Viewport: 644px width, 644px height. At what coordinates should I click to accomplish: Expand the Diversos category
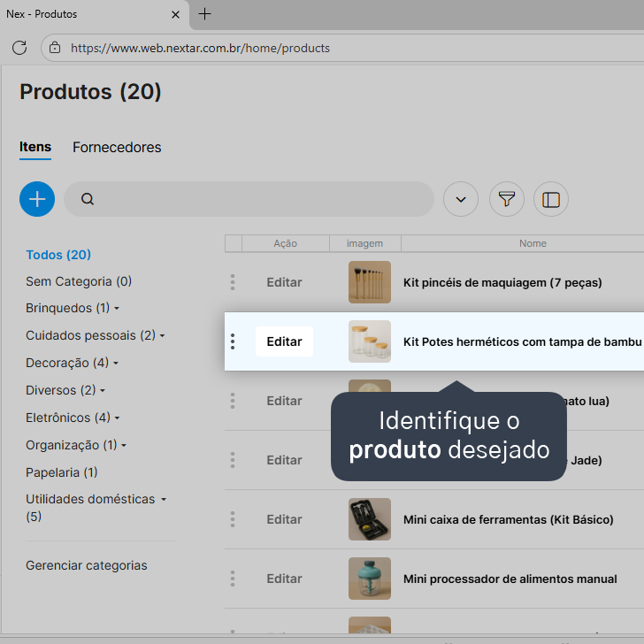coord(103,390)
